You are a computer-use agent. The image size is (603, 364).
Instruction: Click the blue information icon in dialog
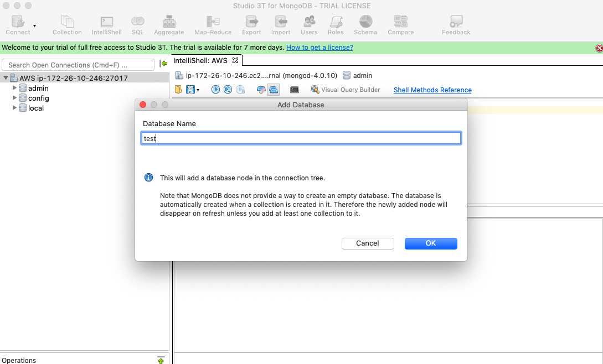[x=148, y=178]
